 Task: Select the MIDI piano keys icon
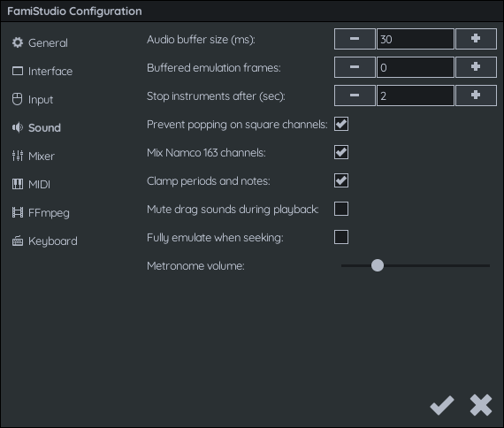18,184
